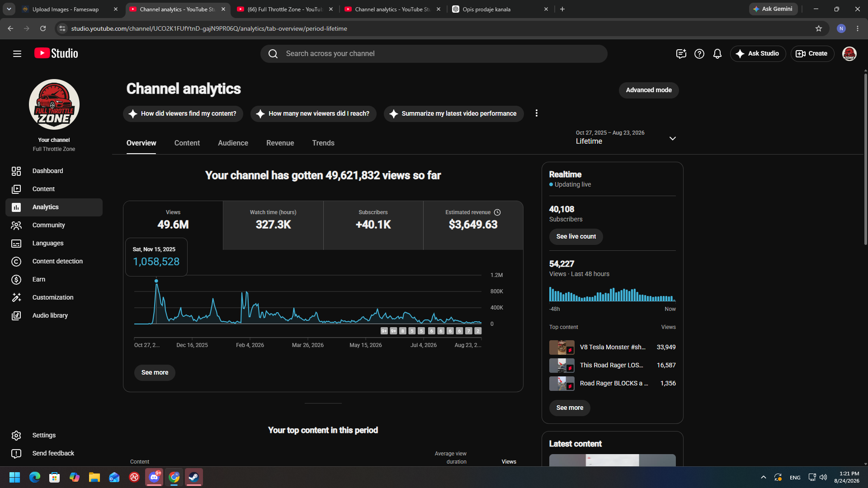This screenshot has width=868, height=488.
Task: Open Steam from the taskbar
Action: click(x=194, y=477)
